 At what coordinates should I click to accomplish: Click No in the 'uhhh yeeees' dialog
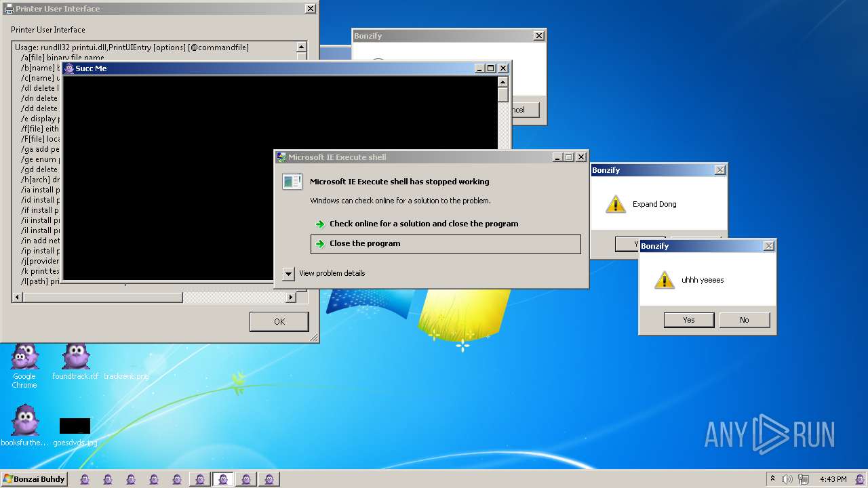pyautogui.click(x=745, y=320)
